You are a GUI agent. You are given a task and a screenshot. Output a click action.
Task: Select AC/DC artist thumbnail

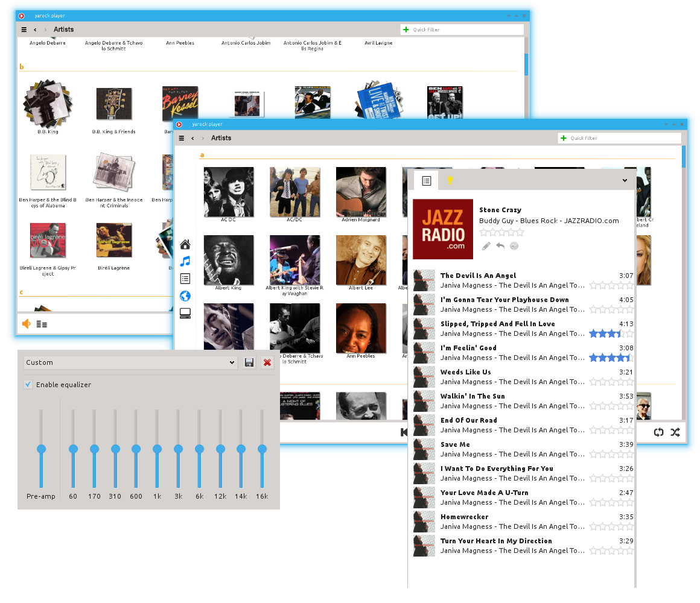pyautogui.click(x=294, y=192)
